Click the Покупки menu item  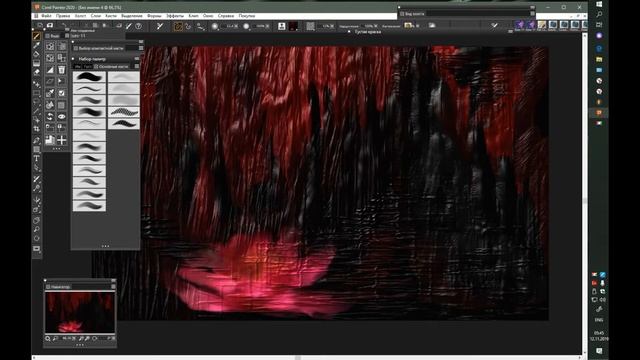click(x=247, y=16)
